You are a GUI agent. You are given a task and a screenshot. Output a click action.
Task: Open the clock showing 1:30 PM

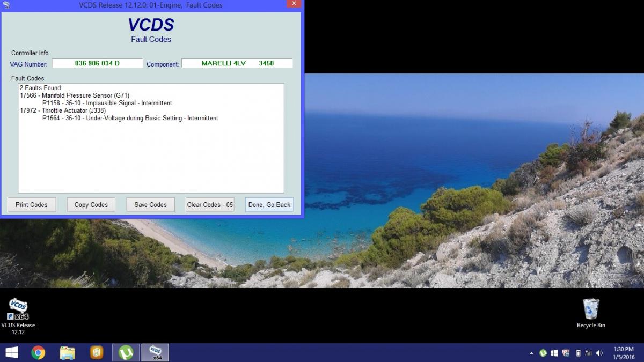[624, 353]
